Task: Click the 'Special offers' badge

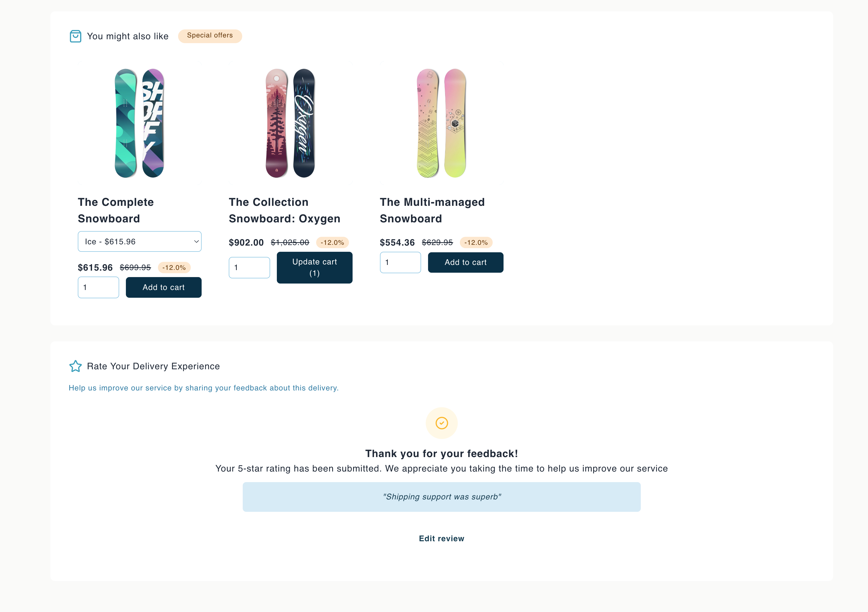Action: tap(210, 36)
